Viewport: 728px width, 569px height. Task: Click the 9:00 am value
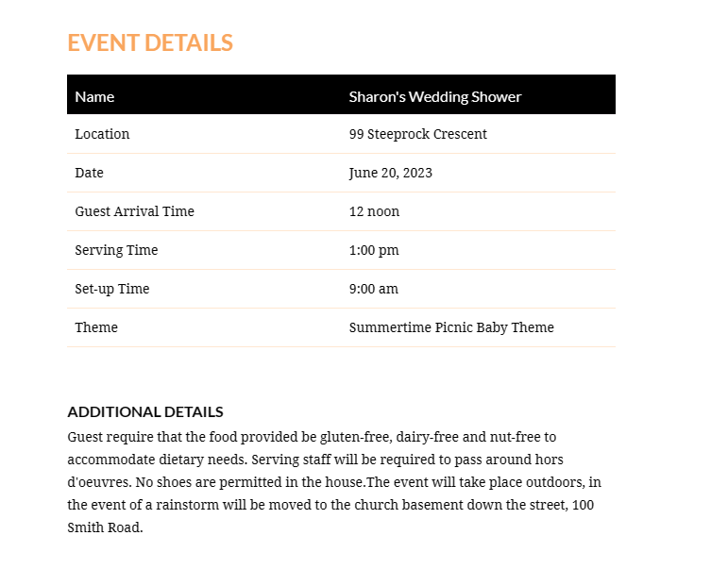pos(374,289)
